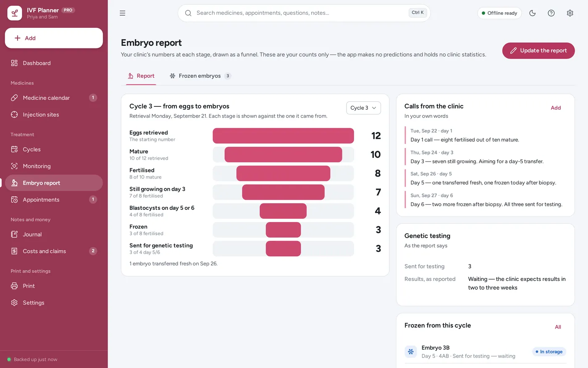This screenshot has height=368, width=588.
Task: Click the Costs and claims badge count 2
Action: tap(93, 251)
